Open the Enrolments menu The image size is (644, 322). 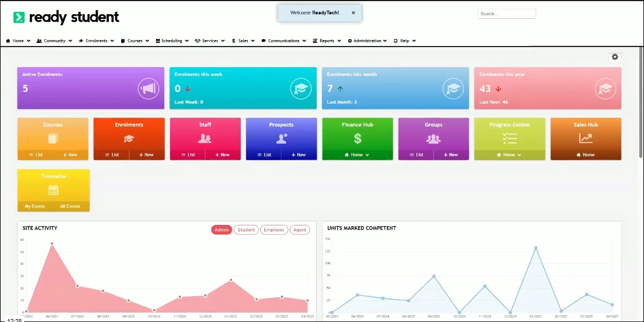97,41
